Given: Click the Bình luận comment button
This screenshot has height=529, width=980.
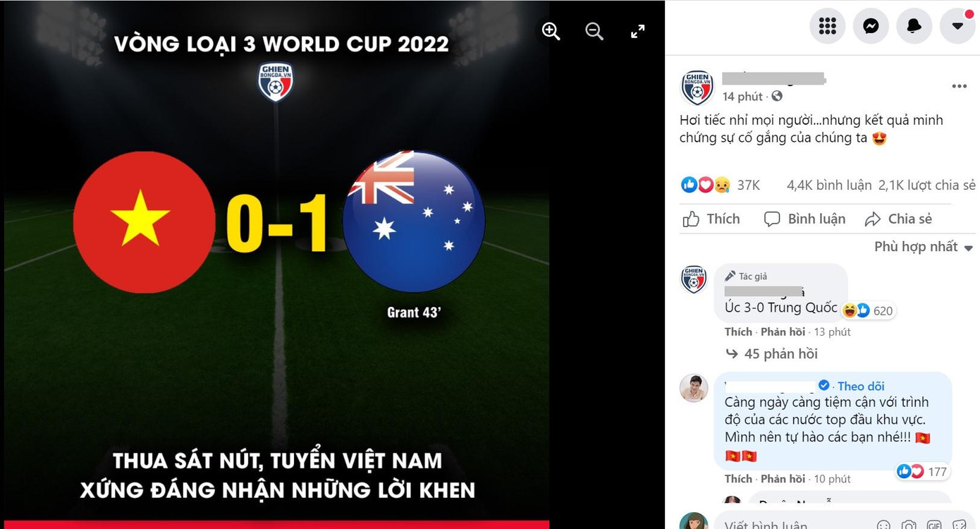Looking at the screenshot, I should tap(804, 219).
